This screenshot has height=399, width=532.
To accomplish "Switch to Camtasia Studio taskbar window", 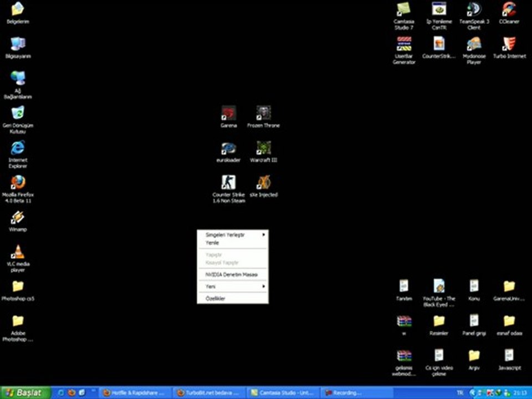I will point(283,393).
